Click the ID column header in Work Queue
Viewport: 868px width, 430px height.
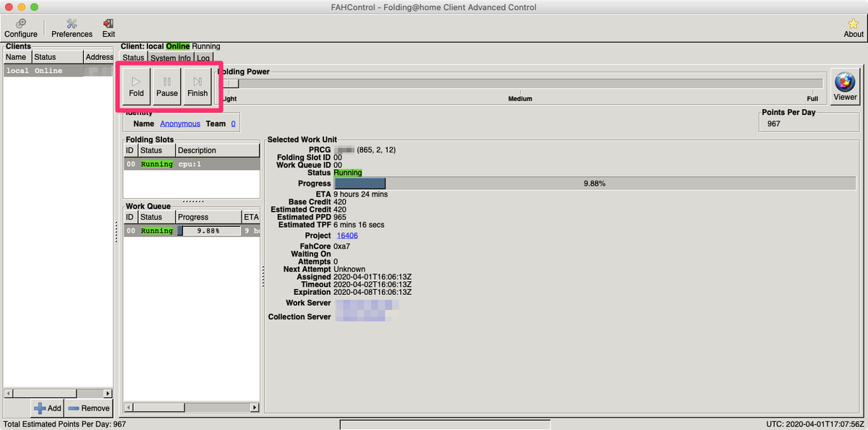click(131, 217)
